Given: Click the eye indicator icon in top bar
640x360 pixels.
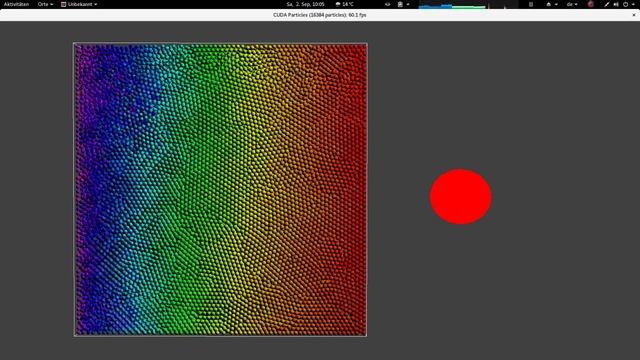Looking at the screenshot, I should coord(387,4).
